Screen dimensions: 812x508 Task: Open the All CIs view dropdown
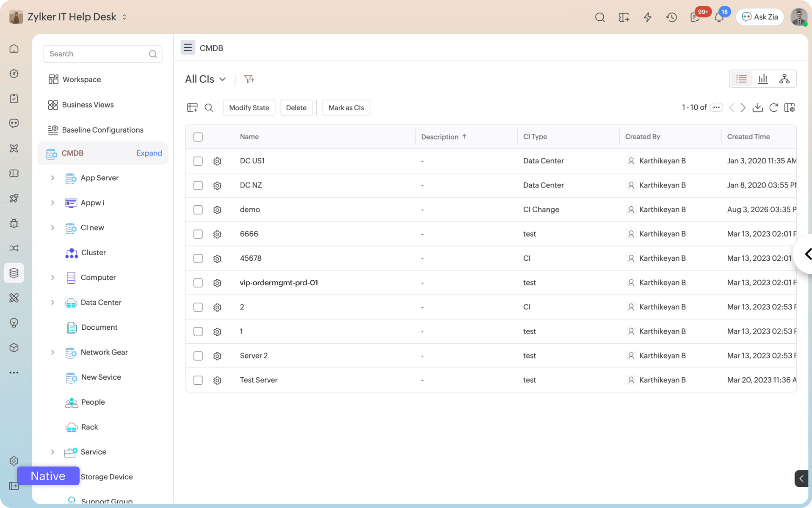(205, 79)
